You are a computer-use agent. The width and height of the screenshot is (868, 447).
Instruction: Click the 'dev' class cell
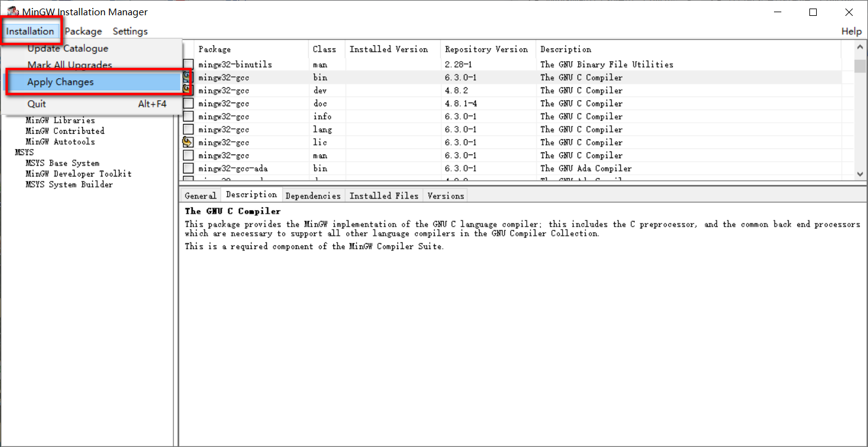click(x=320, y=90)
